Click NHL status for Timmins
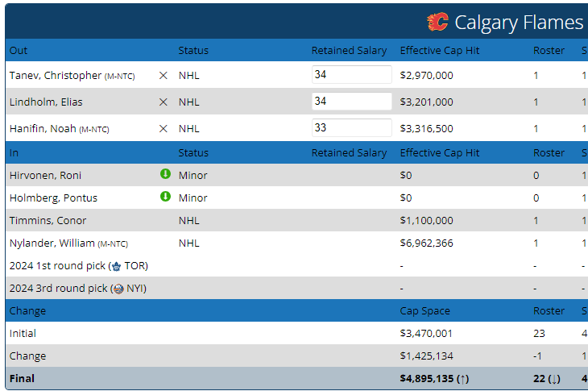This screenshot has height=391, width=588. pyautogui.click(x=189, y=220)
